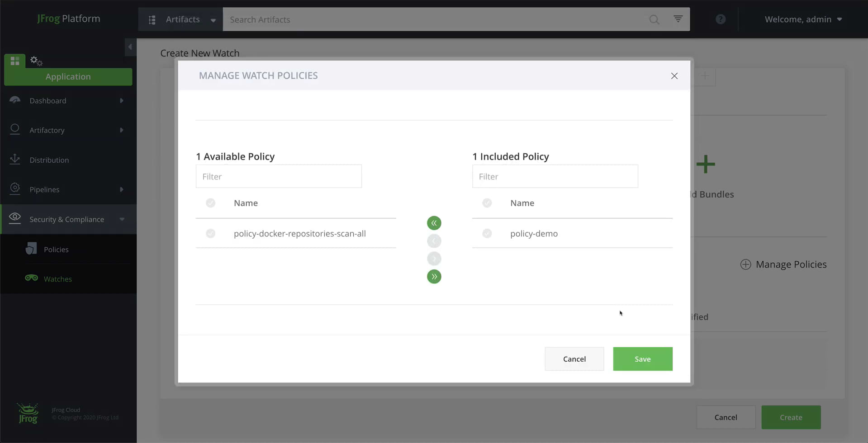The width and height of the screenshot is (868, 443).
Task: Click the search filter icon
Action: pyautogui.click(x=678, y=19)
